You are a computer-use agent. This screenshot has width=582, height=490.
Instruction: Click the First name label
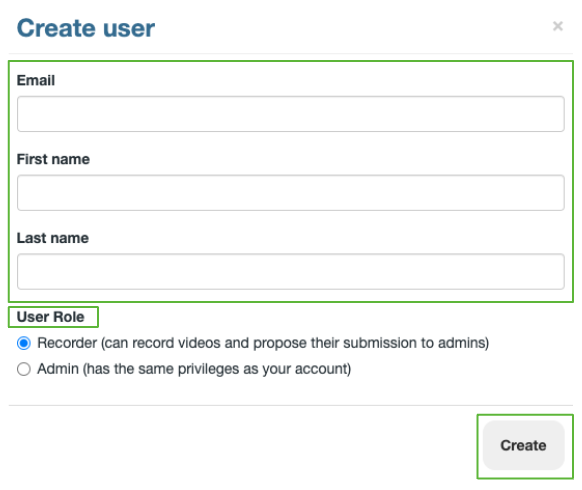[53, 159]
